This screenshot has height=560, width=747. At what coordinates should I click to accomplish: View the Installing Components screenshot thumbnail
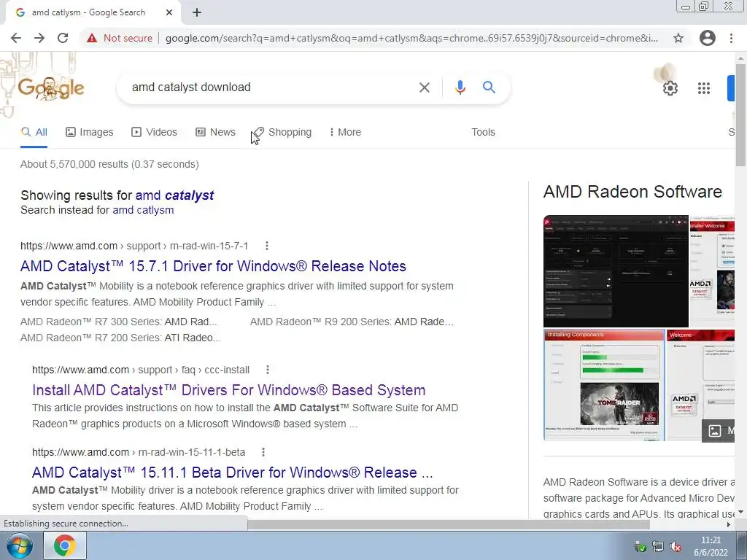pos(604,385)
